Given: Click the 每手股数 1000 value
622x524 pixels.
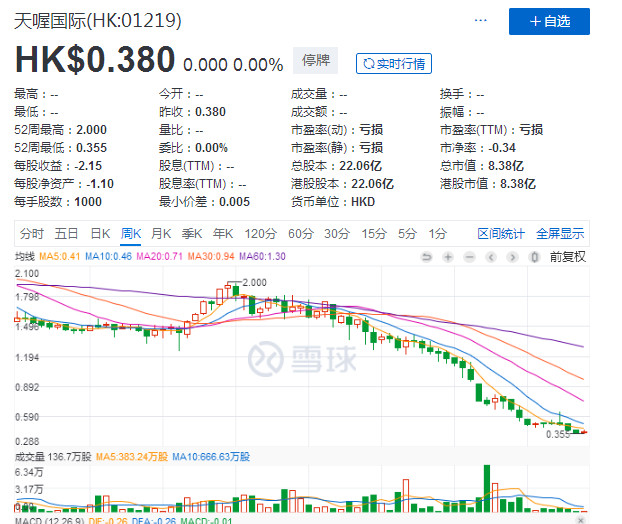Looking at the screenshot, I should click(x=88, y=202).
